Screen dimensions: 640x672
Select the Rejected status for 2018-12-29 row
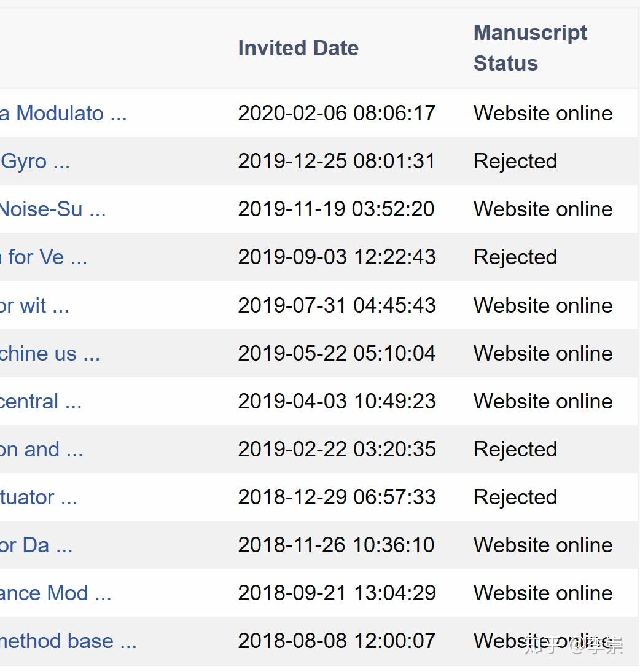515,497
